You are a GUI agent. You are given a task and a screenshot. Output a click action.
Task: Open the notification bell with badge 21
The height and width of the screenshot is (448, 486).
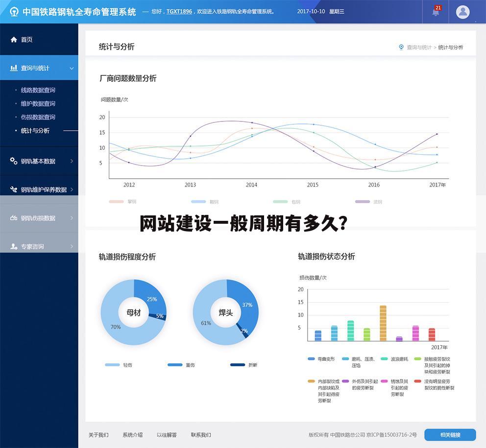click(x=436, y=12)
